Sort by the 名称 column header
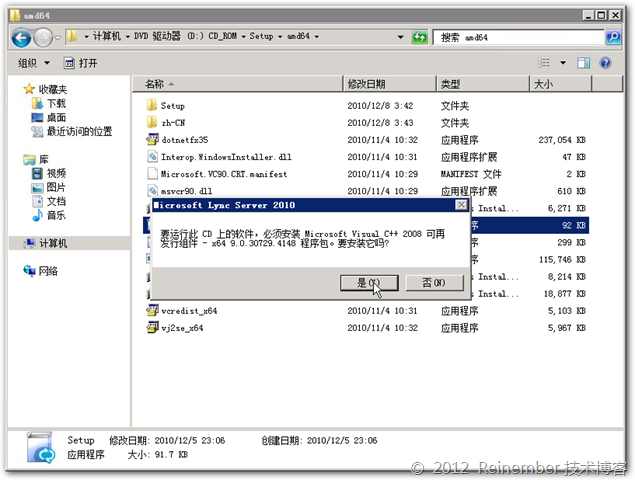 click(238, 84)
